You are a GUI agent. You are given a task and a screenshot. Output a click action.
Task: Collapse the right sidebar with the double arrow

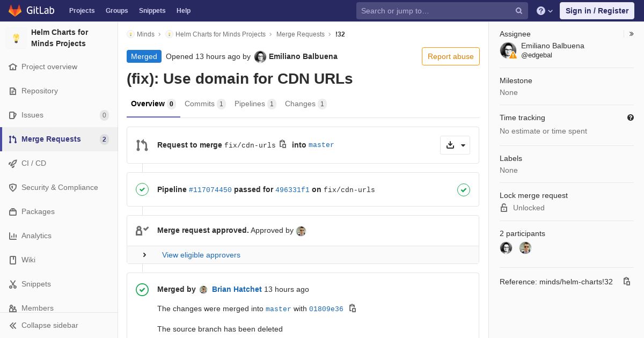631,34
